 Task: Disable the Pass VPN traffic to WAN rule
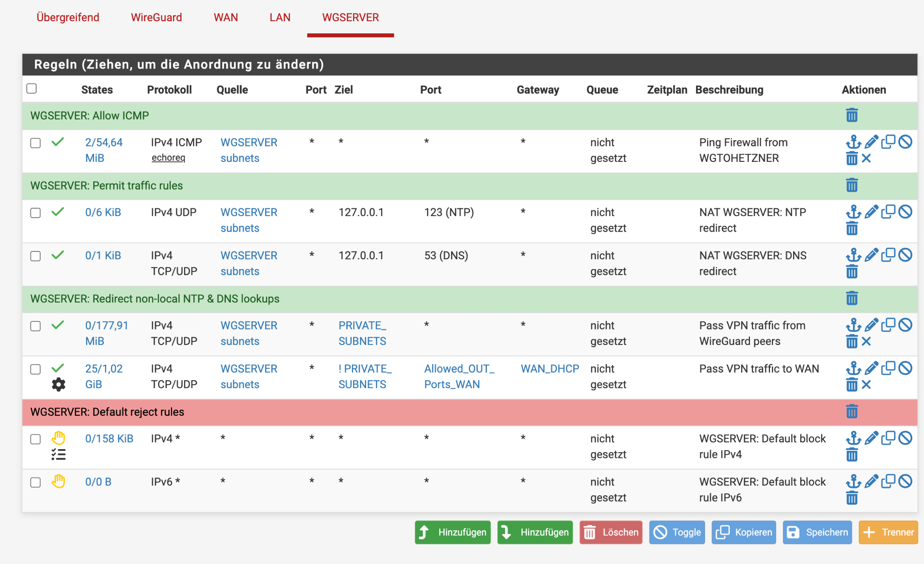905,368
